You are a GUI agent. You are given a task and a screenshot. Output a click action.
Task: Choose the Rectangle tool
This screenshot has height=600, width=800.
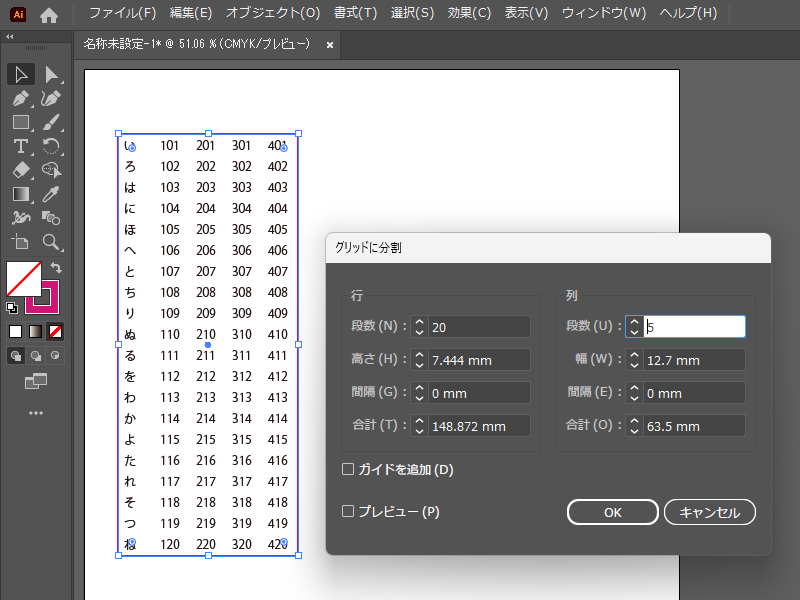[x=22, y=122]
